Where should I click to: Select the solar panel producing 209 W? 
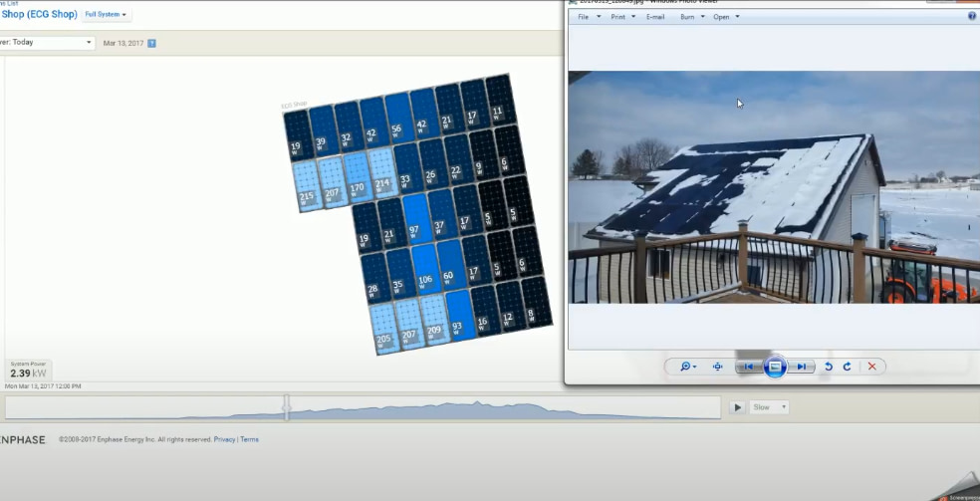(x=434, y=320)
